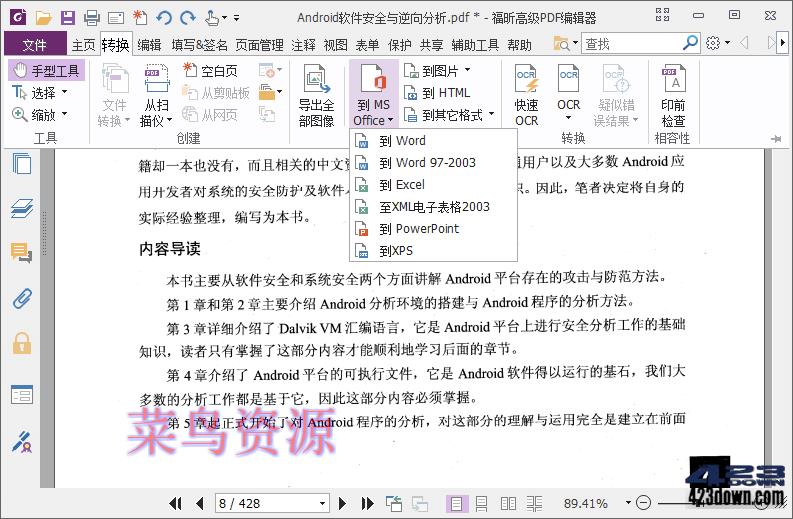Click the Redo arrow in quick toolbar

coord(188,18)
